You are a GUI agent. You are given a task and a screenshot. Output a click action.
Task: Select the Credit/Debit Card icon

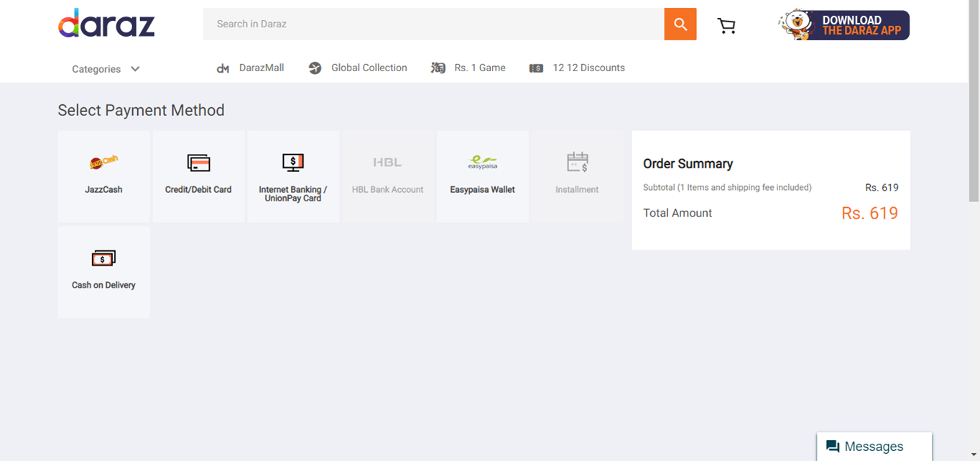coord(198,163)
